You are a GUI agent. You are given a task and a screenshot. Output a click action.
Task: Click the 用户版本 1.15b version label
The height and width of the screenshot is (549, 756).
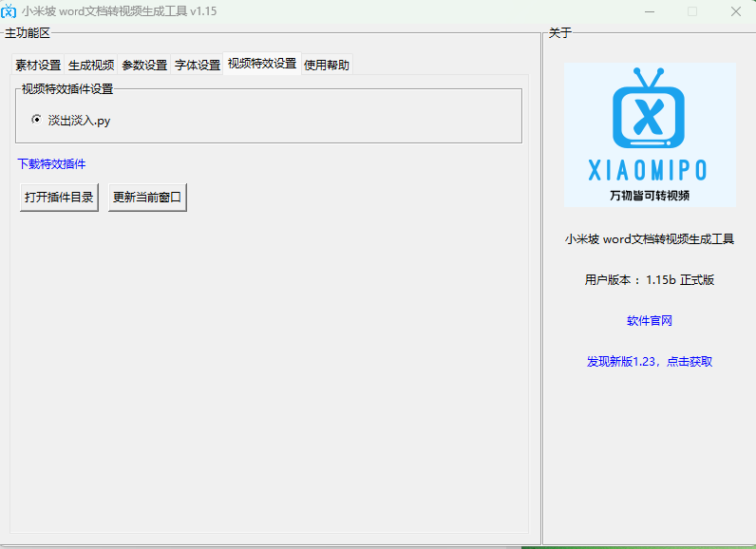650,280
